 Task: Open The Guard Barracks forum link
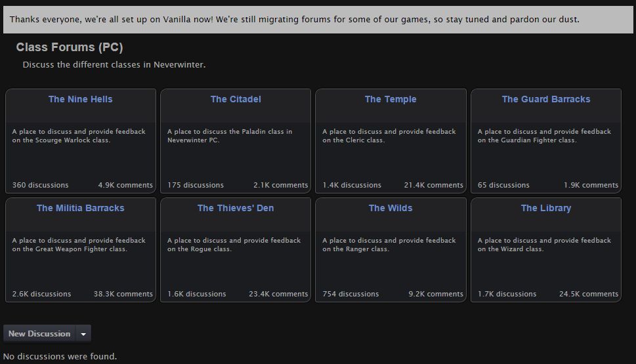pyautogui.click(x=546, y=99)
